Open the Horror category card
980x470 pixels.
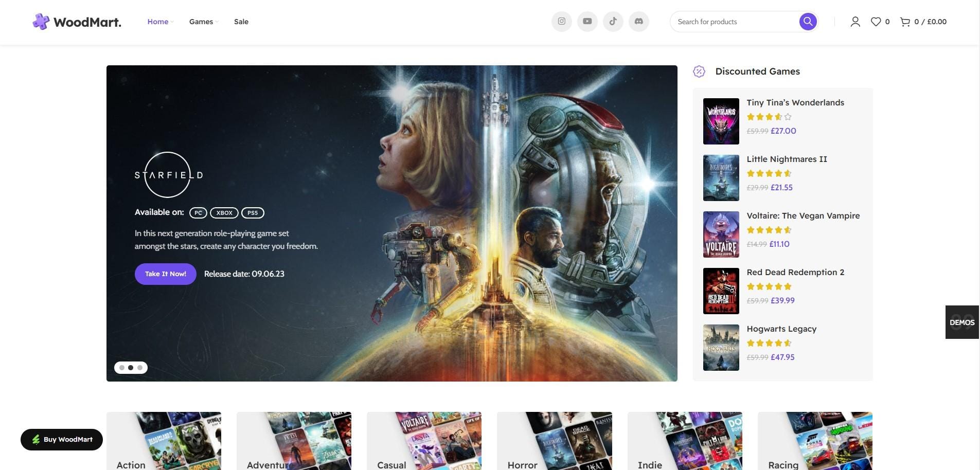pos(555,441)
